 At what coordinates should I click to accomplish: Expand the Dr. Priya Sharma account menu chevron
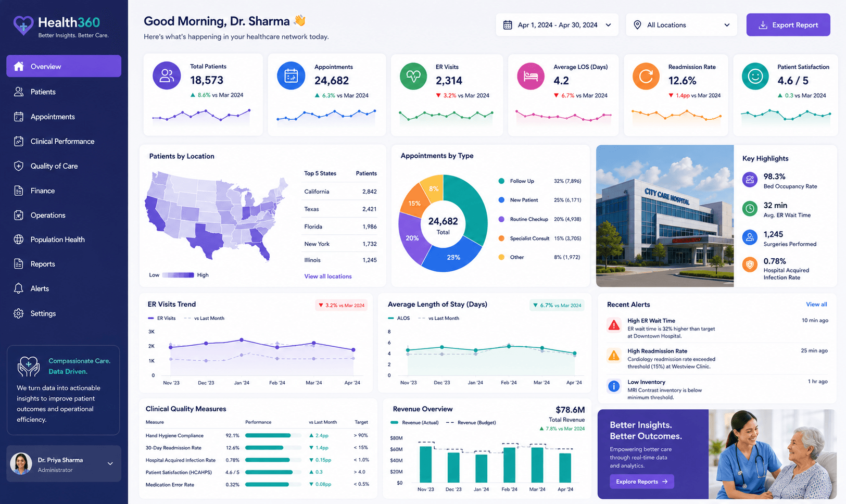(110, 463)
